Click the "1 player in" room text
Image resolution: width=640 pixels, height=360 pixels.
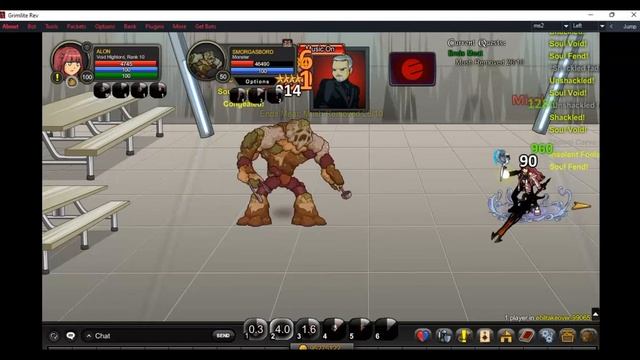click(519, 317)
